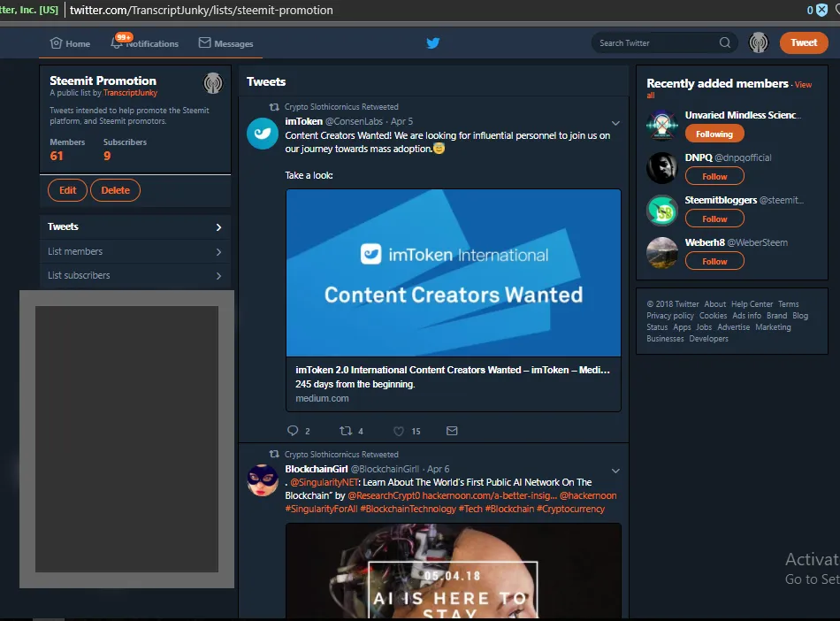The image size is (840, 621).
Task: Open medium.com link in tweet card
Action: 322,398
